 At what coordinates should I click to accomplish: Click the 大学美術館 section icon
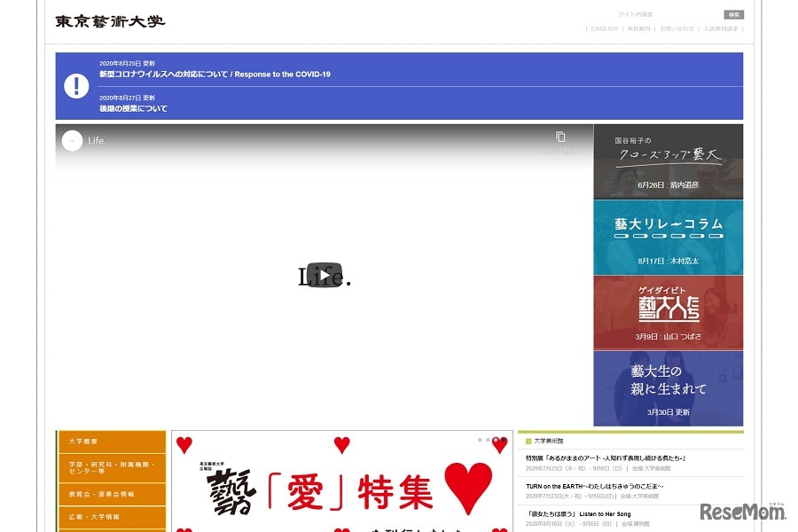pyautogui.click(x=528, y=442)
